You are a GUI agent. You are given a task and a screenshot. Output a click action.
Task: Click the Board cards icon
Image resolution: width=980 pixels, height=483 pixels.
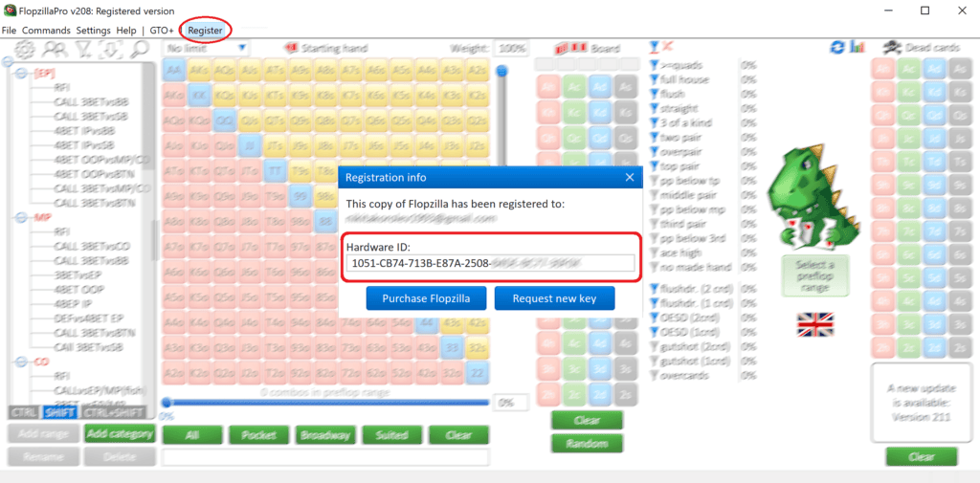(570, 48)
